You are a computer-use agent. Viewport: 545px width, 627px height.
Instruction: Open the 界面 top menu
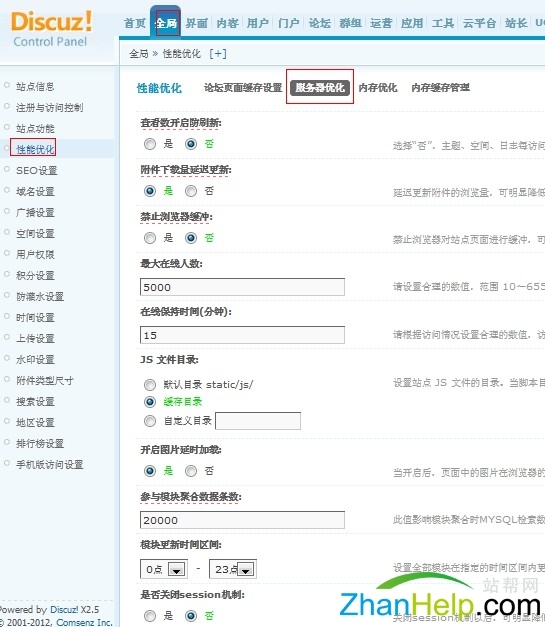click(196, 23)
